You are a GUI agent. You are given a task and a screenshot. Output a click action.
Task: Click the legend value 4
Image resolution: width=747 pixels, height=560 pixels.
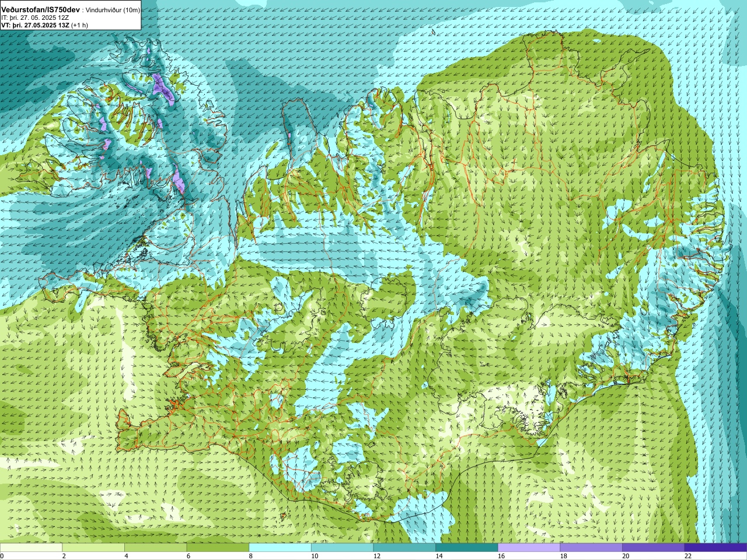(x=126, y=556)
